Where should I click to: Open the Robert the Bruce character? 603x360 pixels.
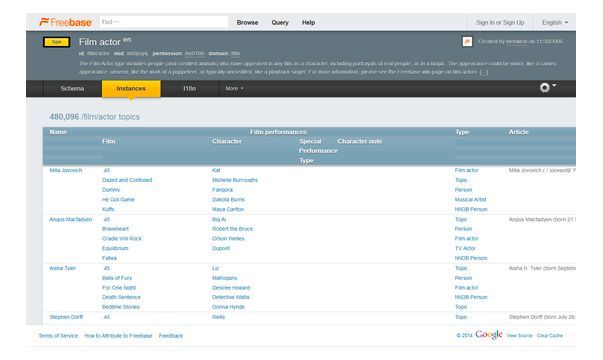coord(233,229)
